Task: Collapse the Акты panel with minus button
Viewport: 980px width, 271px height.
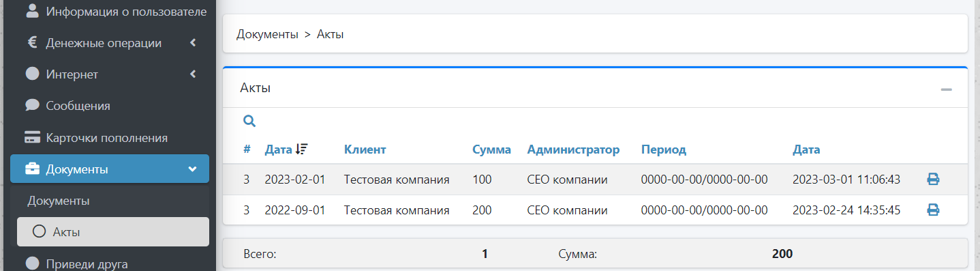Action: [x=946, y=89]
